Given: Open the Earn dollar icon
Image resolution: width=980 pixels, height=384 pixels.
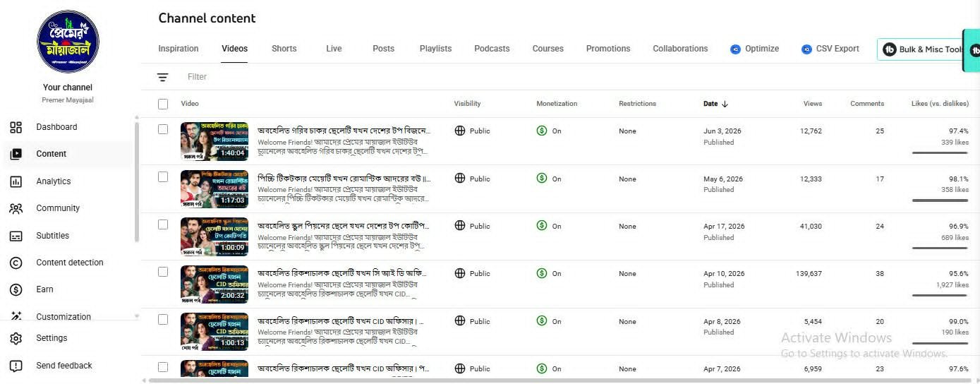Looking at the screenshot, I should [x=16, y=289].
